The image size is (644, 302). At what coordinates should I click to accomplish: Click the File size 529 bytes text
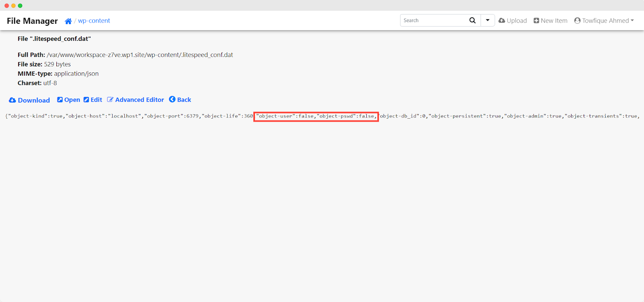(x=44, y=64)
